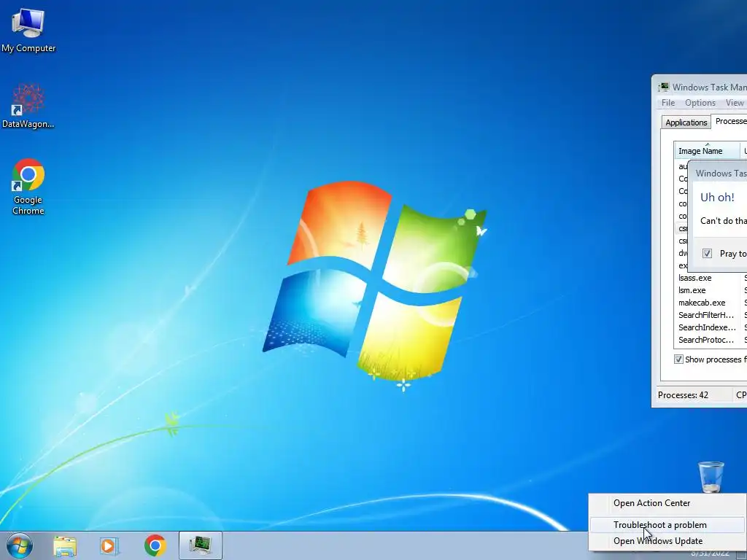Launch Google Chrome from desktop shortcut
Screen dimensions: 747x560
(28, 186)
